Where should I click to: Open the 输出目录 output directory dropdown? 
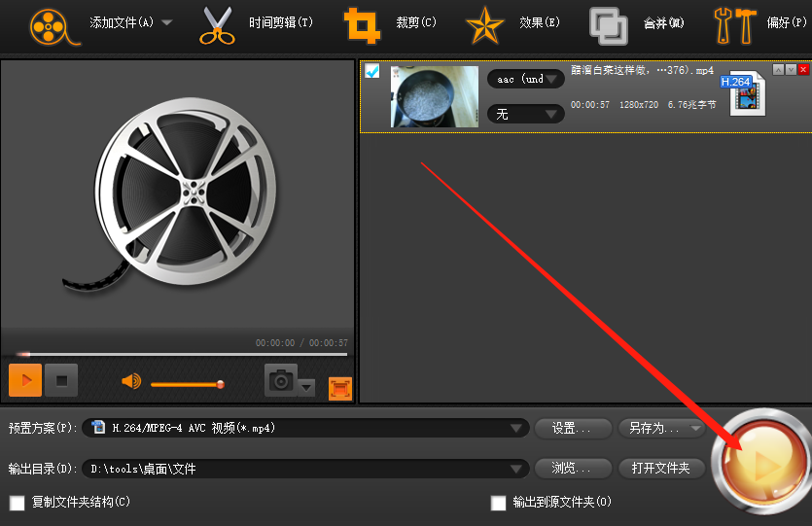pyautogui.click(x=305, y=469)
